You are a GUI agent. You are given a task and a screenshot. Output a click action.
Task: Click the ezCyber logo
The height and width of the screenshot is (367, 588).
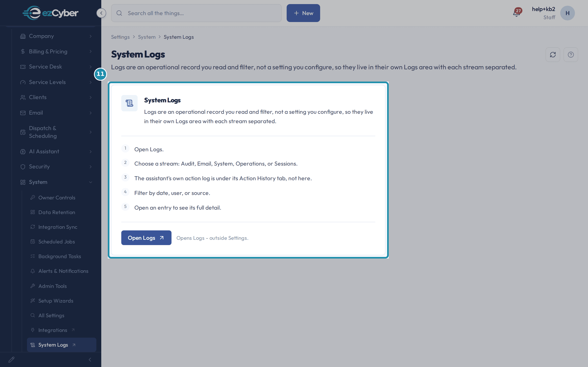50,13
